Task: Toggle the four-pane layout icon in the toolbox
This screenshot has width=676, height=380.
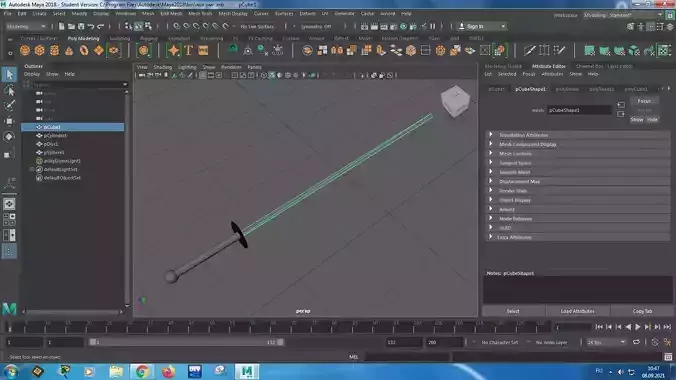Action: 9,220
